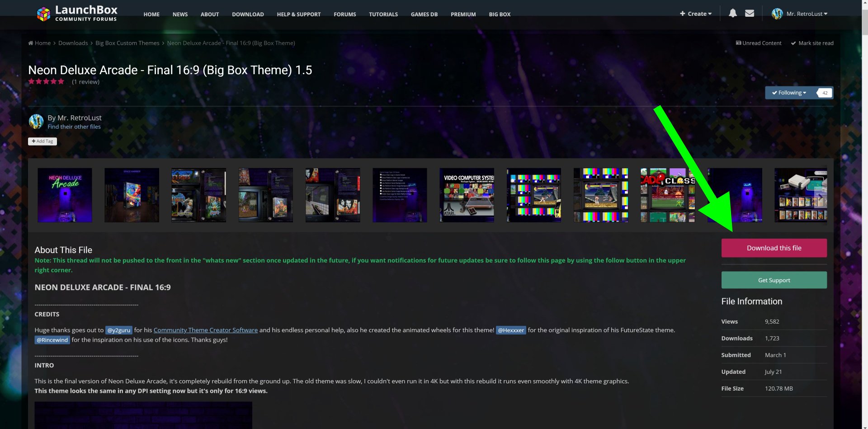Open the Create dropdown menu
Screen dimensions: 868x429
pyautogui.click(x=696, y=14)
